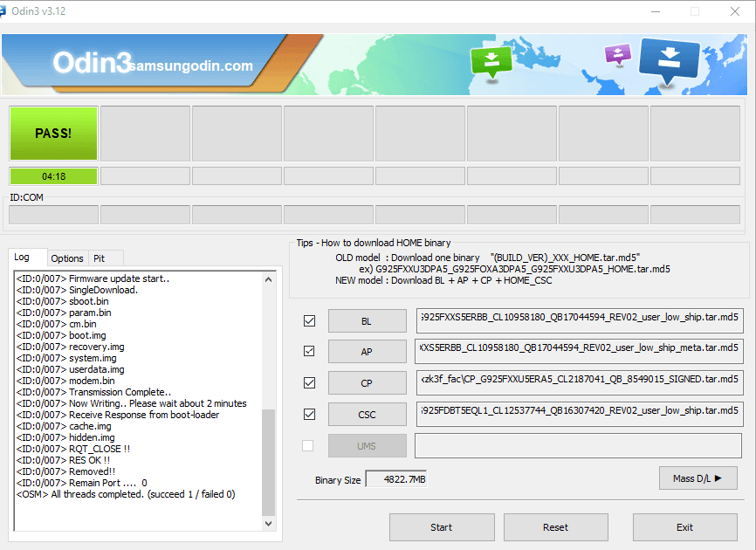Click the log scrollbar down arrow
Image resolution: width=756 pixels, height=550 pixels.
(269, 524)
